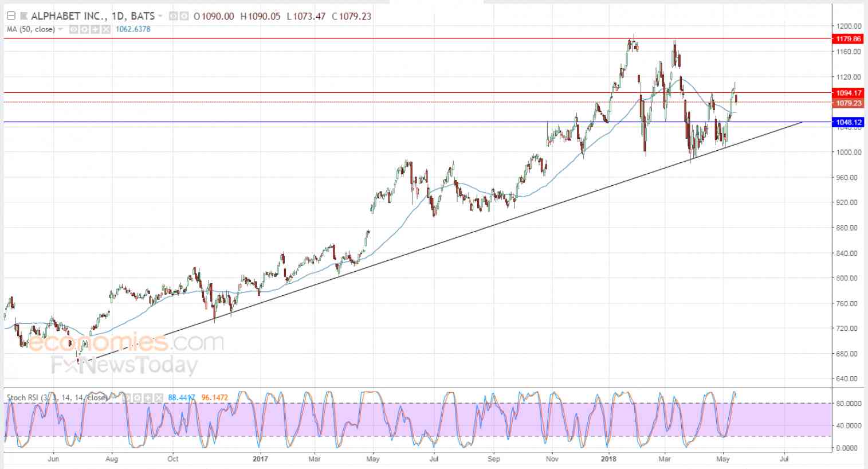The image size is (868, 469).
Task: Select the 1179.86 red price label
Action: point(849,39)
